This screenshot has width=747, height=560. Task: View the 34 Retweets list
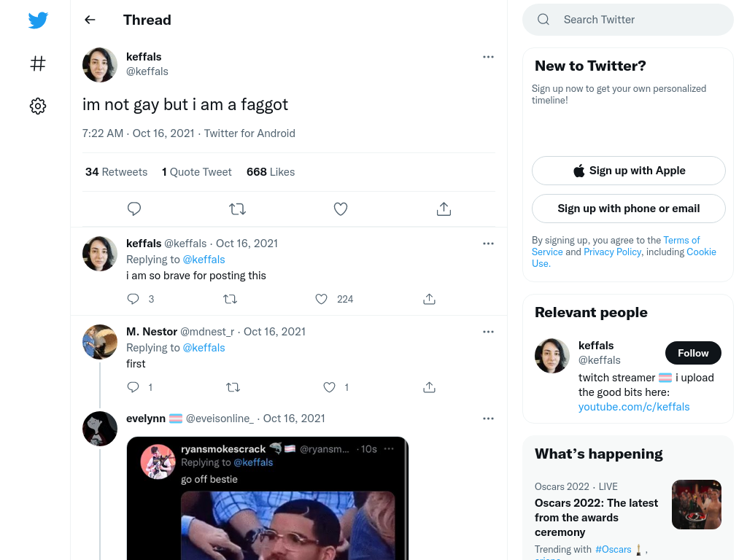pyautogui.click(x=117, y=172)
